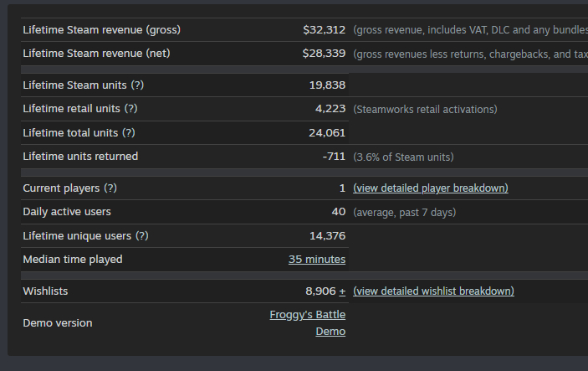Select the Lifetime Steam units number 19,838
588x371 pixels.
327,85
